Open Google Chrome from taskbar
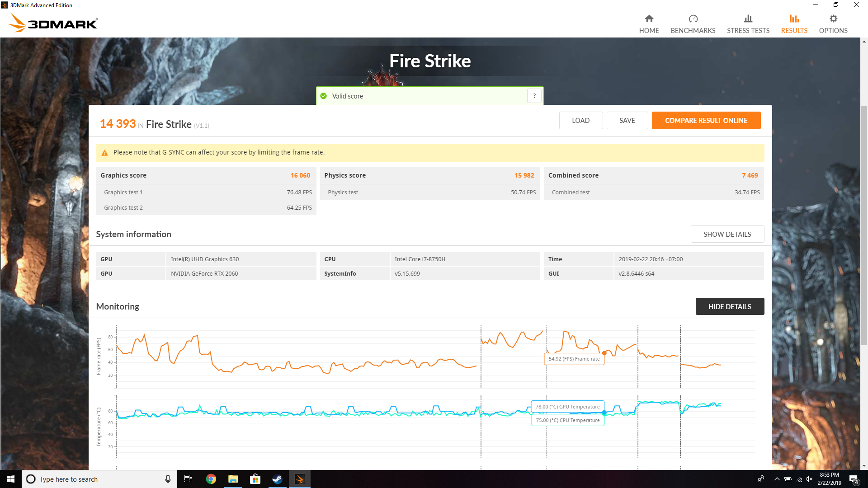 [x=211, y=479]
